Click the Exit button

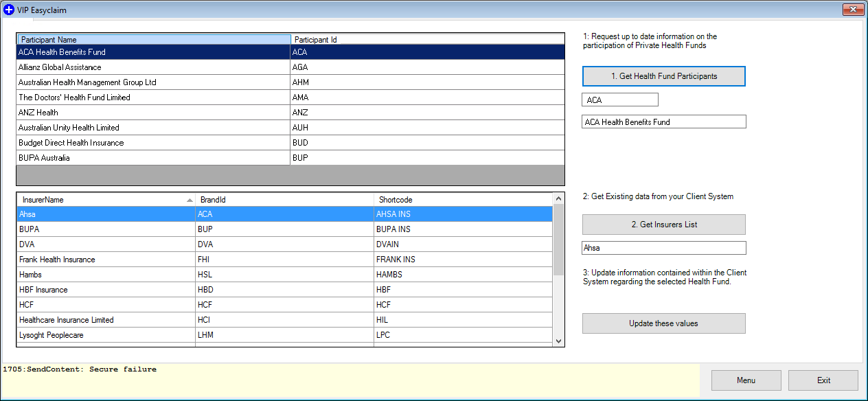(823, 380)
